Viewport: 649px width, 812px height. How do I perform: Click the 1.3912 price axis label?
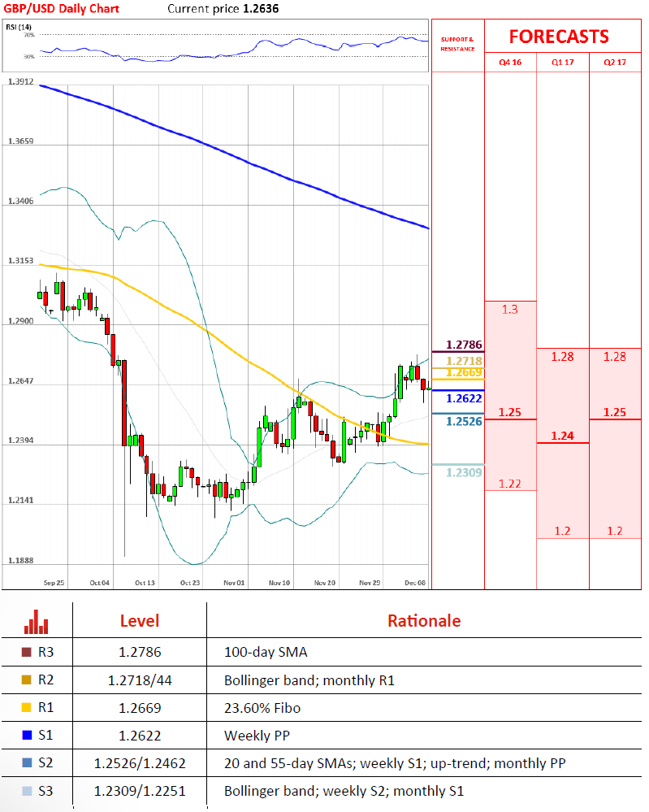tap(20, 82)
